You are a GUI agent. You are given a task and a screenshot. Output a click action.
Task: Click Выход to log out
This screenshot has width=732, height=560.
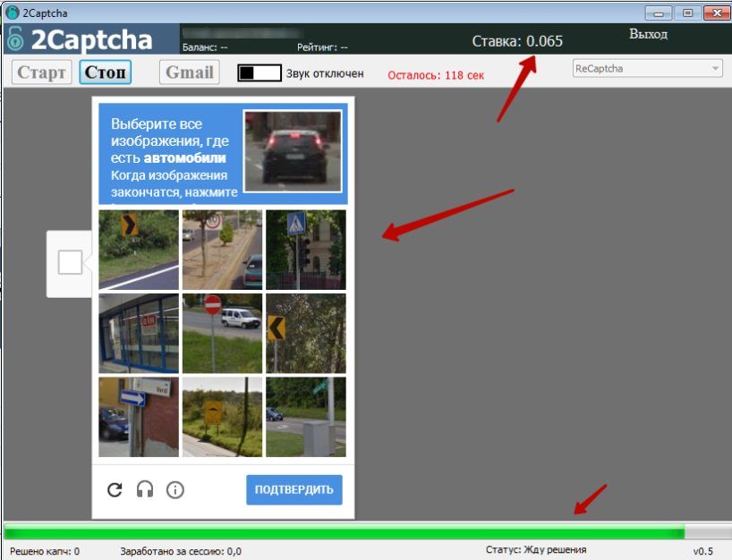(x=648, y=34)
